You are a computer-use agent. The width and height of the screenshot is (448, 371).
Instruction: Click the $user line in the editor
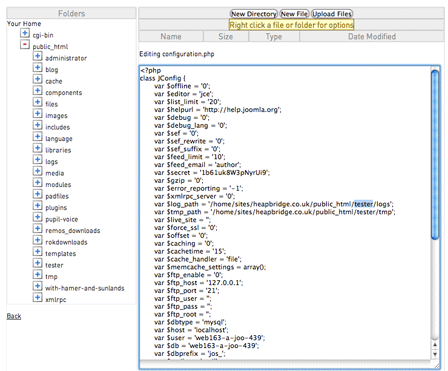point(210,338)
